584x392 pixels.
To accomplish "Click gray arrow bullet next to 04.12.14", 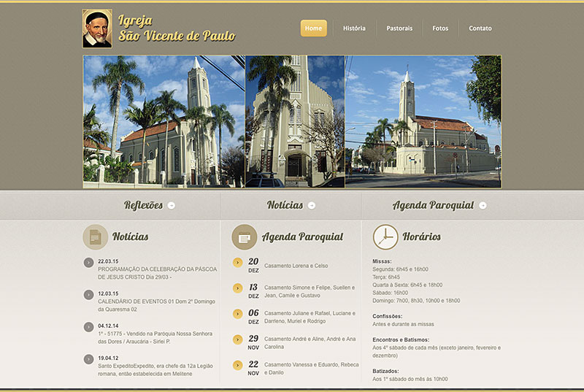I will pos(88,326).
